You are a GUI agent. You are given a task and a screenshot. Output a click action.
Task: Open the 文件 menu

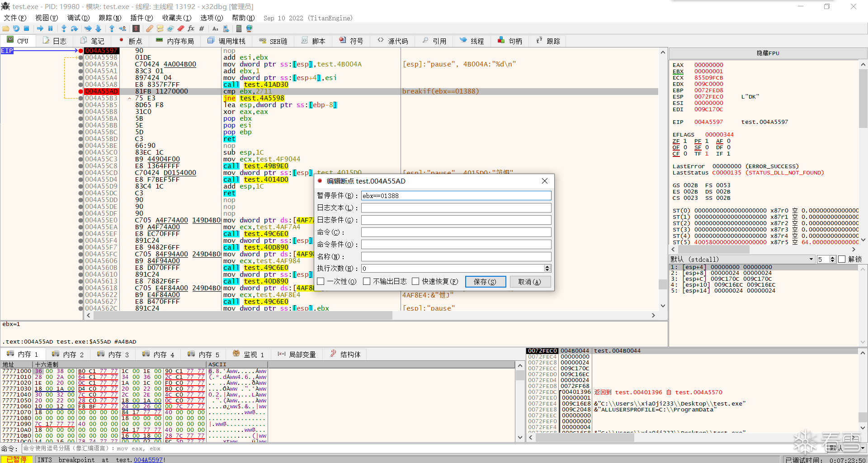pos(15,18)
